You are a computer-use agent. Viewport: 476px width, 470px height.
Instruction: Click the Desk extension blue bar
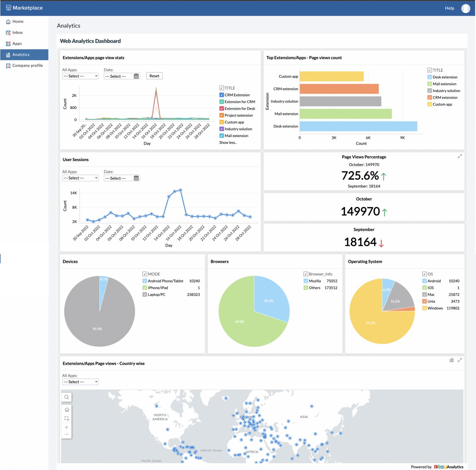pos(358,126)
